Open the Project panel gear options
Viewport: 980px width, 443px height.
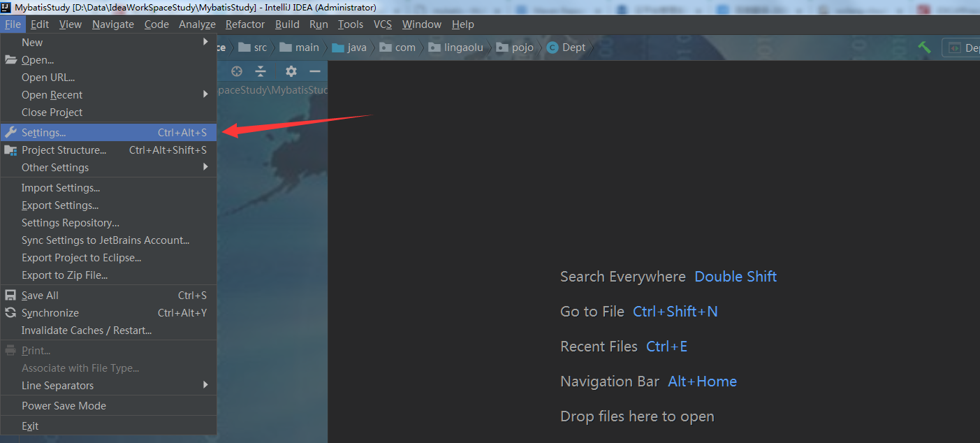coord(291,71)
